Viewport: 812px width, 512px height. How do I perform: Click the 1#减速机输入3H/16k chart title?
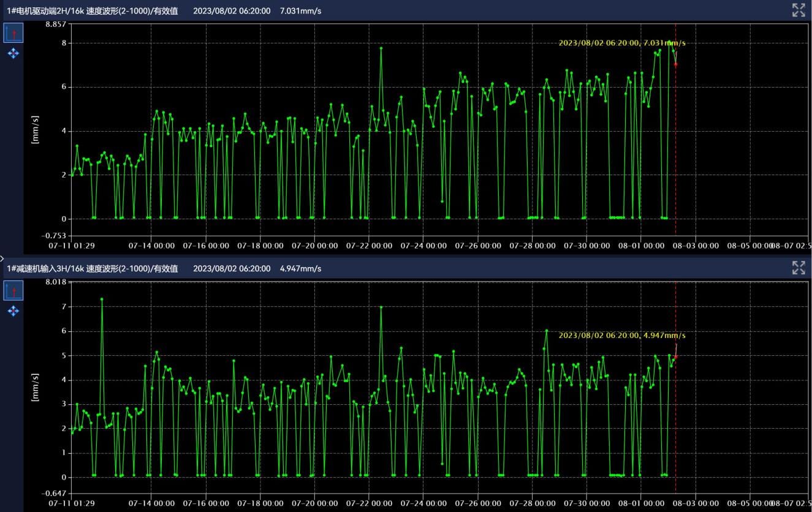(x=92, y=269)
